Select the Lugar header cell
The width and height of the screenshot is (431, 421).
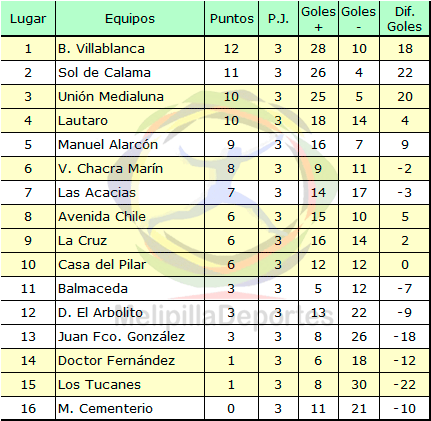point(28,19)
